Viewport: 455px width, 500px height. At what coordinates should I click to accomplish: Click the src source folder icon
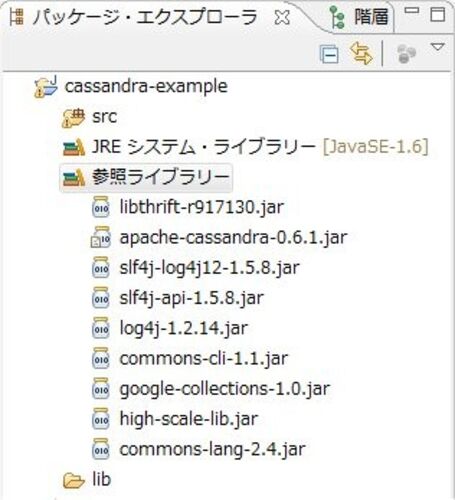(x=73, y=117)
